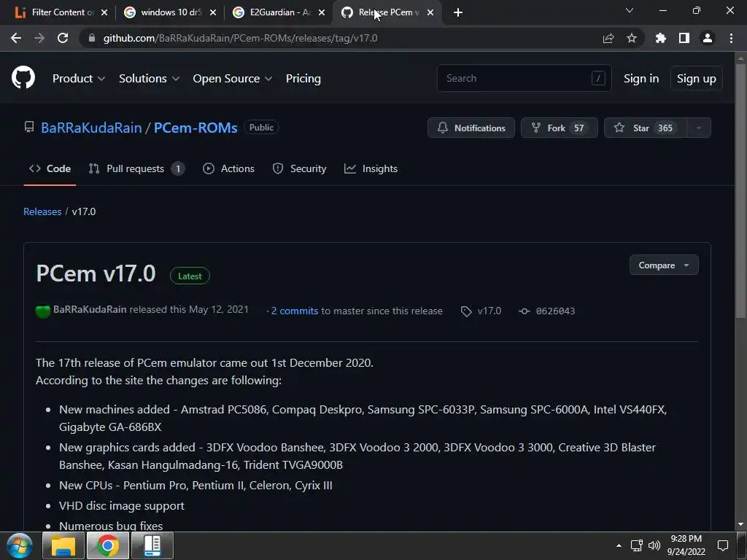Switch to the Security tab

click(x=299, y=168)
